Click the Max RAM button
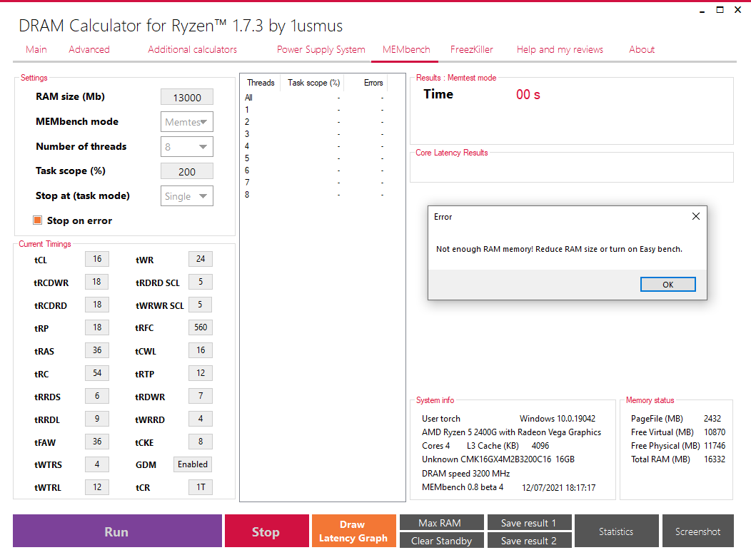 (x=441, y=523)
